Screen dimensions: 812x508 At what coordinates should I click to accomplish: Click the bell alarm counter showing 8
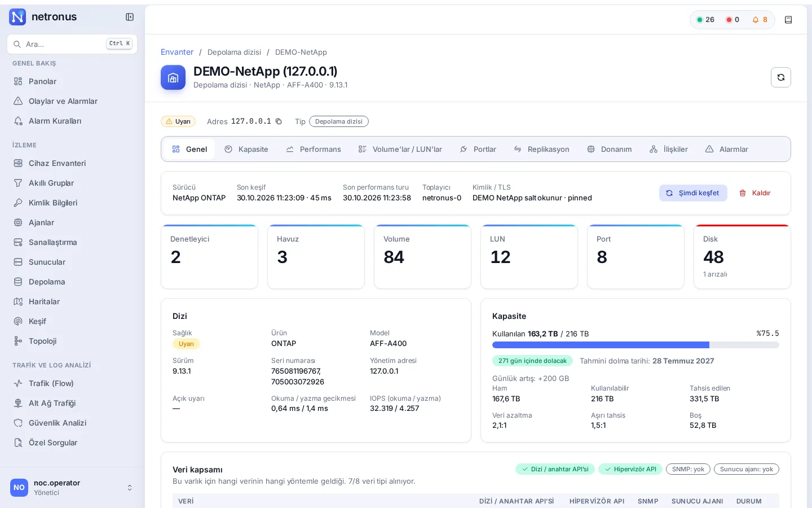tap(760, 20)
